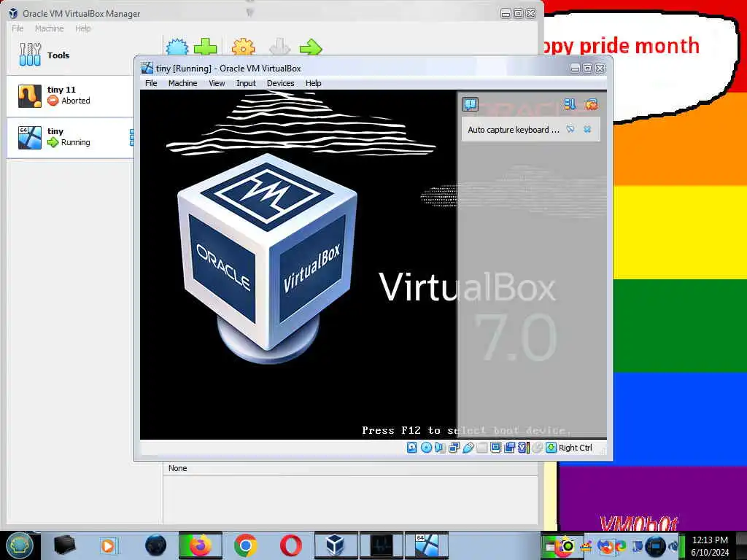747x560 pixels.
Task: Click the Auto capture keyboard notification text
Action: coord(513,130)
